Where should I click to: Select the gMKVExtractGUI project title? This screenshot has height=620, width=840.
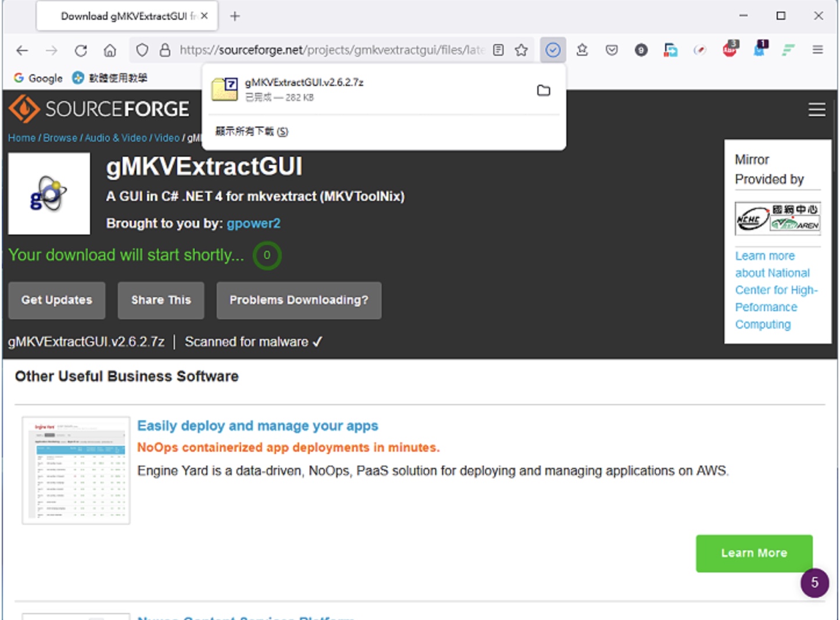[x=204, y=167]
